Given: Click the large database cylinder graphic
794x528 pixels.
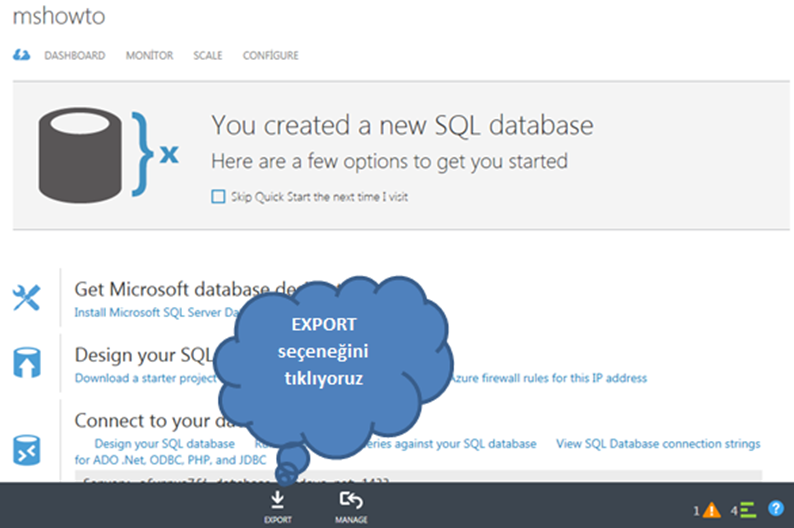Looking at the screenshot, I should pos(81,155).
